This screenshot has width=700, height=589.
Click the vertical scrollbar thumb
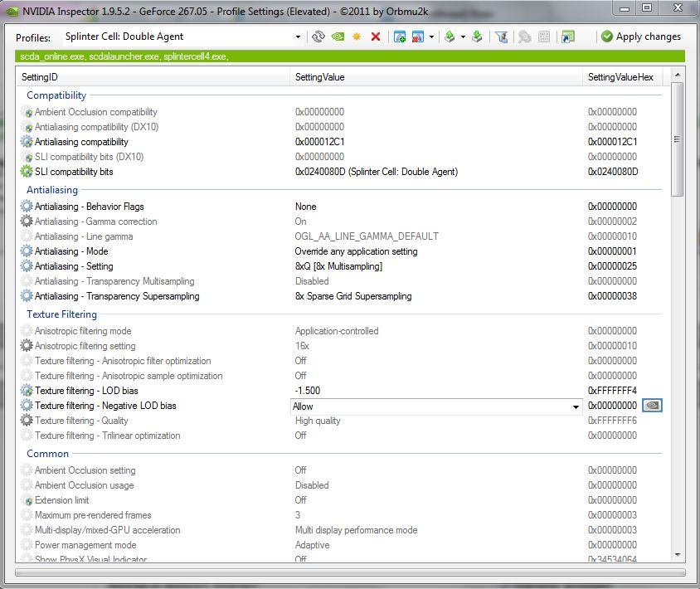click(678, 139)
